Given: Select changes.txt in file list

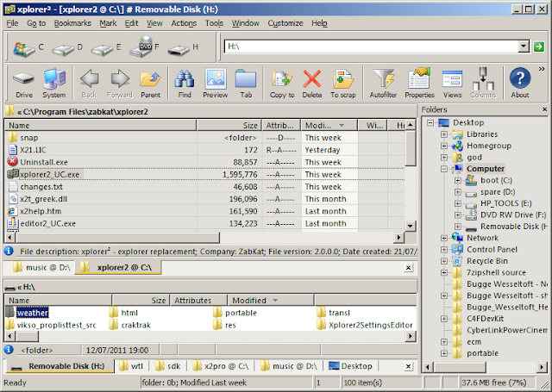Looking at the screenshot, I should [x=41, y=187].
